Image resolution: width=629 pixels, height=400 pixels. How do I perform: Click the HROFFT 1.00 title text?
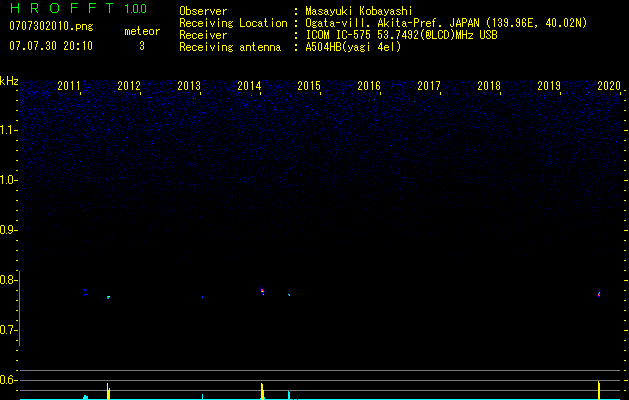click(78, 8)
